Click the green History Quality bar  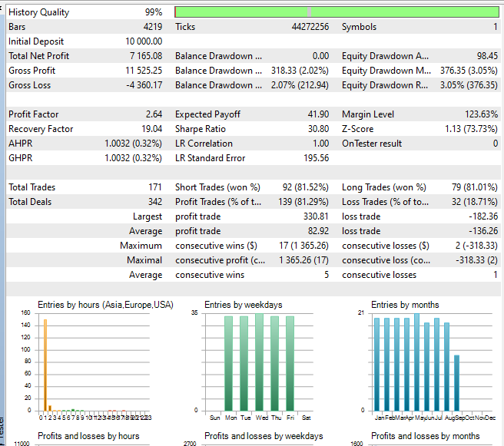click(x=238, y=12)
